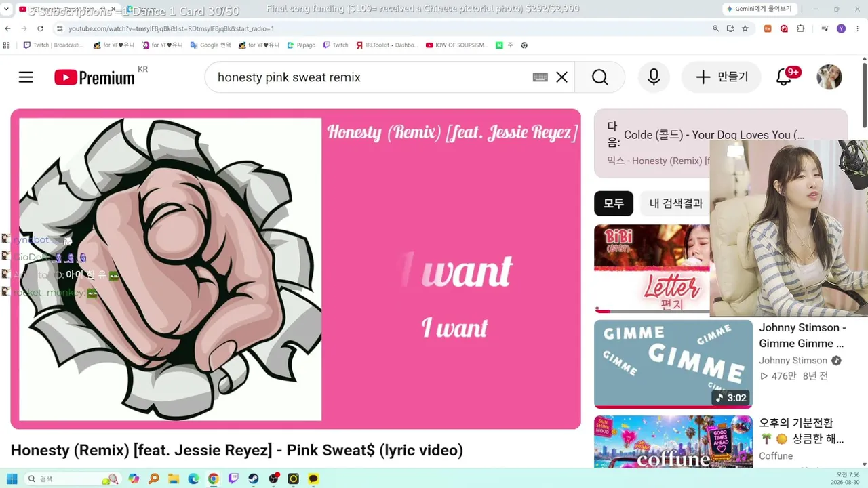868x488 pixels.
Task: Bookmark this page with the star
Action: pos(745,28)
